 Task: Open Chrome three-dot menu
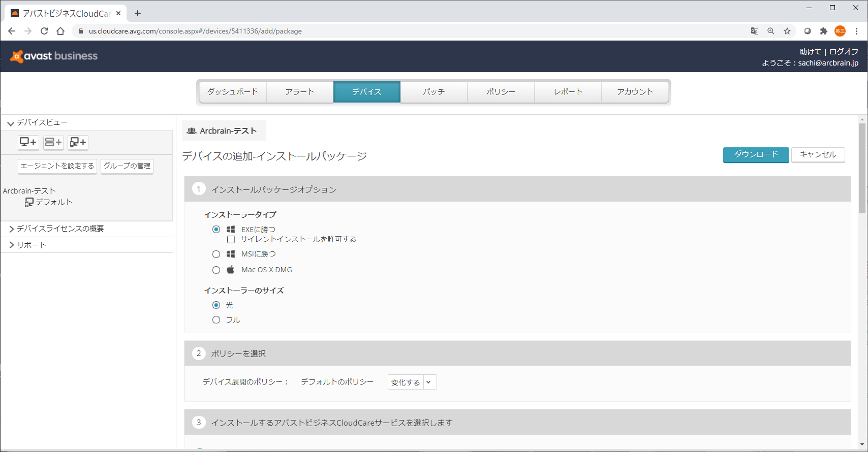(856, 31)
